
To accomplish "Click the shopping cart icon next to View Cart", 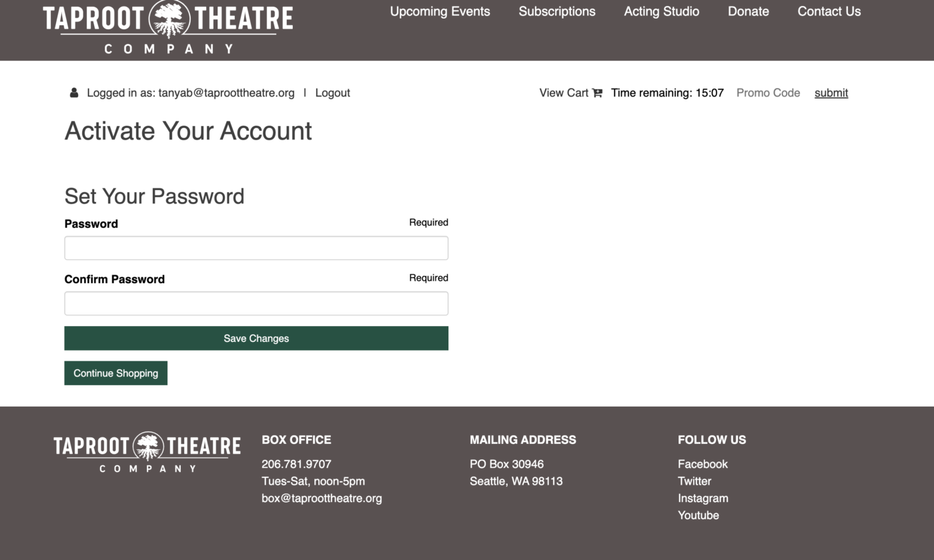I will tap(597, 93).
